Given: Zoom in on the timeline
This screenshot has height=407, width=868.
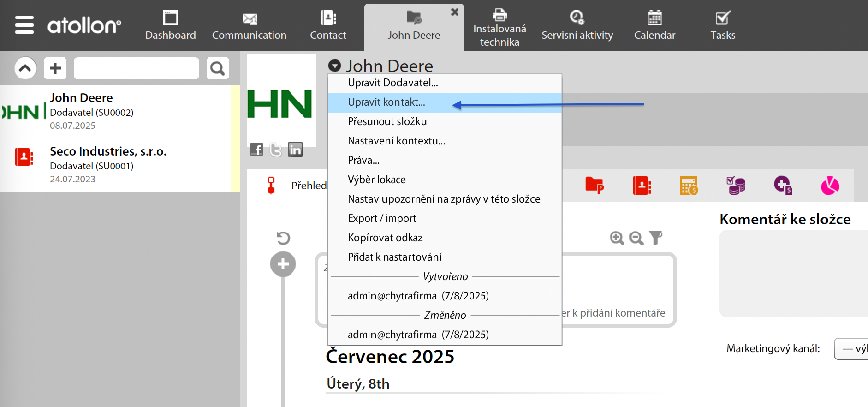Looking at the screenshot, I should coord(617,238).
